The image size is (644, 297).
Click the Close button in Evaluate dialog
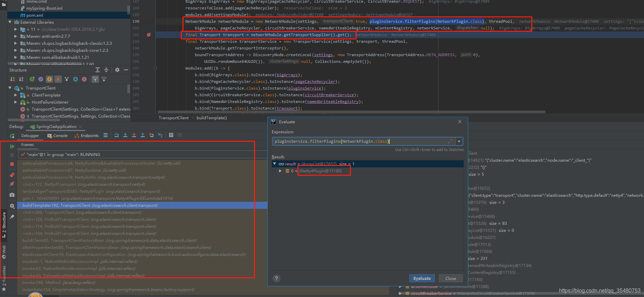450,278
